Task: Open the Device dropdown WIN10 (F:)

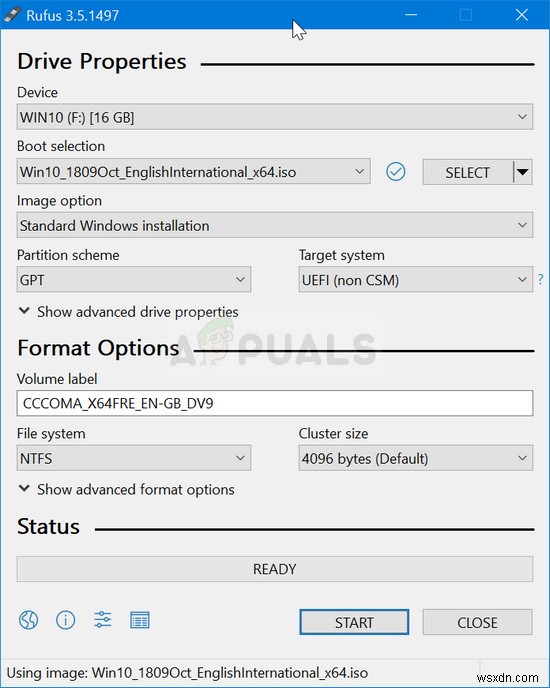Action: 275,117
